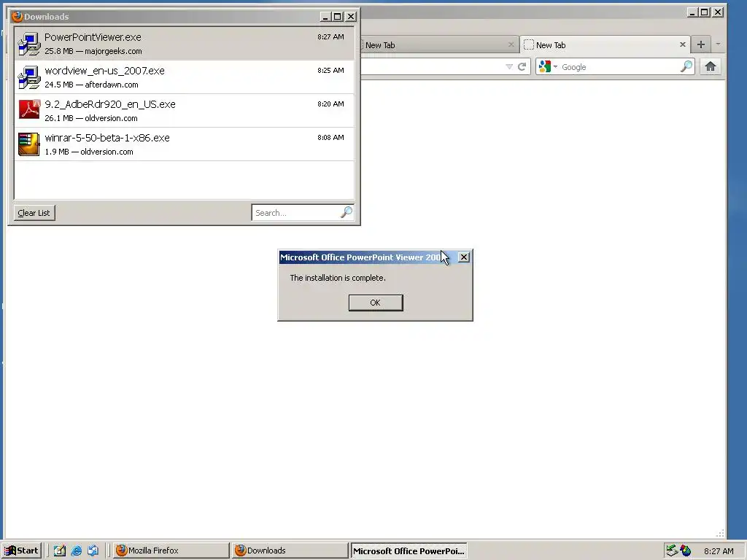
Task: Click the WinRAR icon for winrar-5-50-beta
Action: pyautogui.click(x=29, y=144)
